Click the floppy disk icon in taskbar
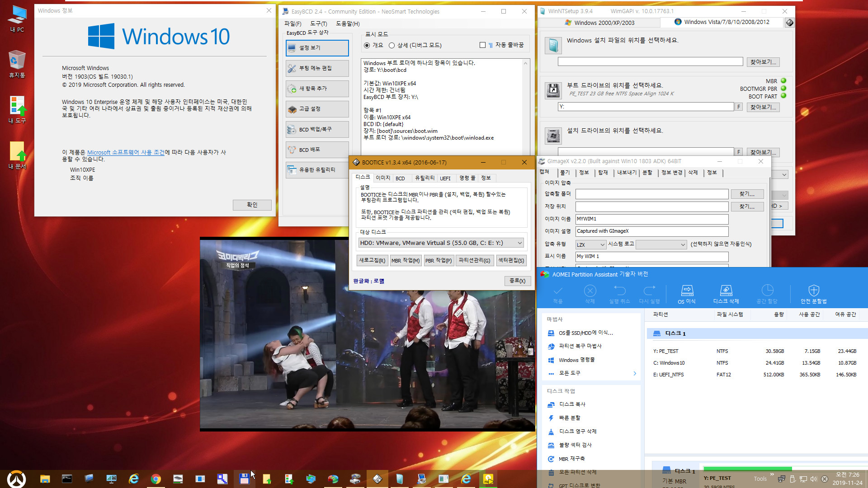The height and width of the screenshot is (488, 868). pyautogui.click(x=244, y=479)
